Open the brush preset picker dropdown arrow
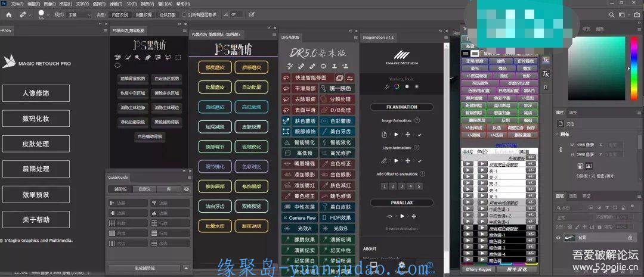This screenshot has height=277, width=644. pyautogui.click(x=49, y=14)
